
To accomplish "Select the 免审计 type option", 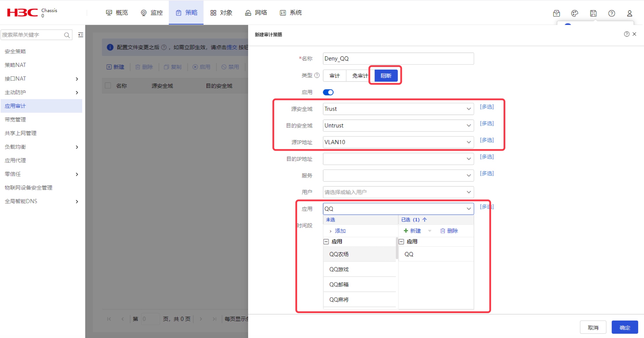I will tap(360, 76).
